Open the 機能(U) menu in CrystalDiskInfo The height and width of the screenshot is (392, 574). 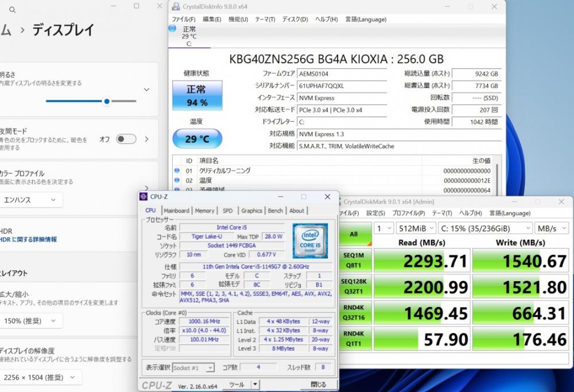click(x=238, y=19)
